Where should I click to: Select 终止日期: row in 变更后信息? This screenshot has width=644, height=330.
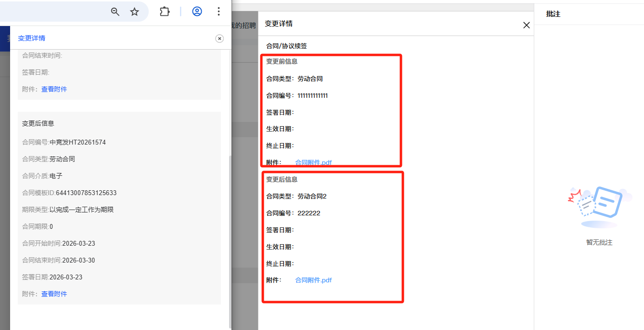tap(280, 264)
